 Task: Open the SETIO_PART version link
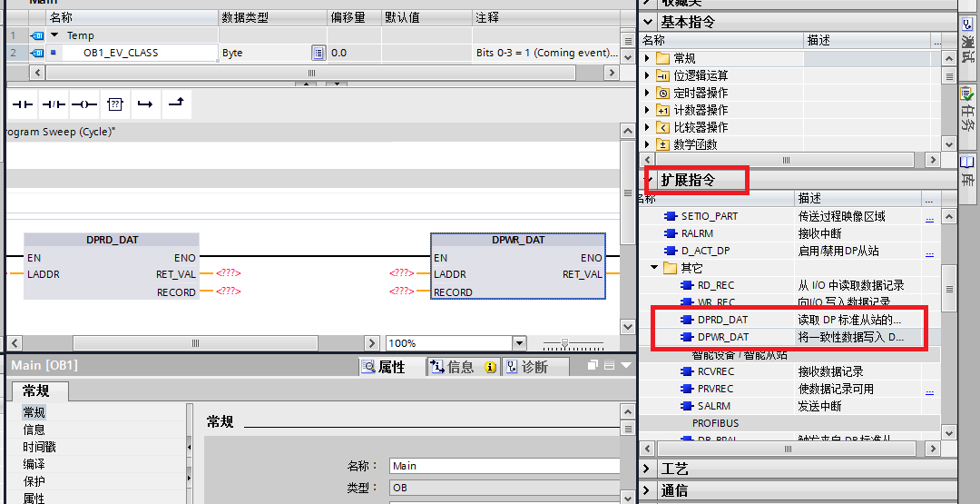coord(929,218)
